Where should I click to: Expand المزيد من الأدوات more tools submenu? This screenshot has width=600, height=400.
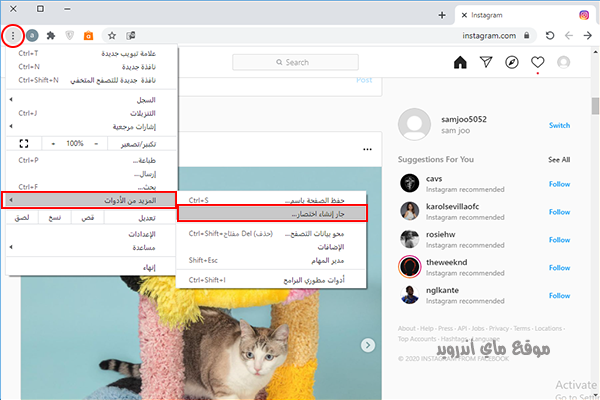tap(89, 201)
